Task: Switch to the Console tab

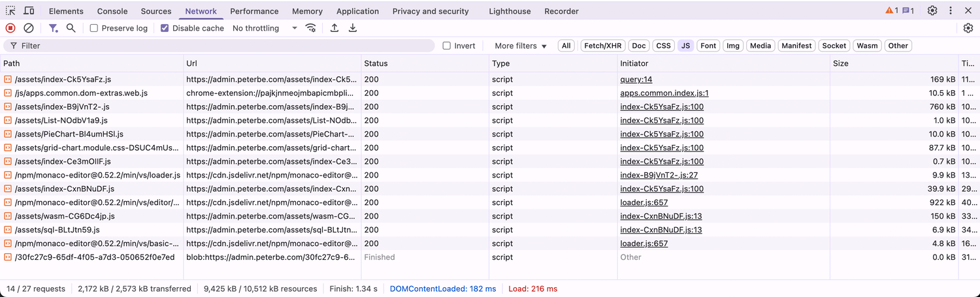Action: pyautogui.click(x=112, y=11)
